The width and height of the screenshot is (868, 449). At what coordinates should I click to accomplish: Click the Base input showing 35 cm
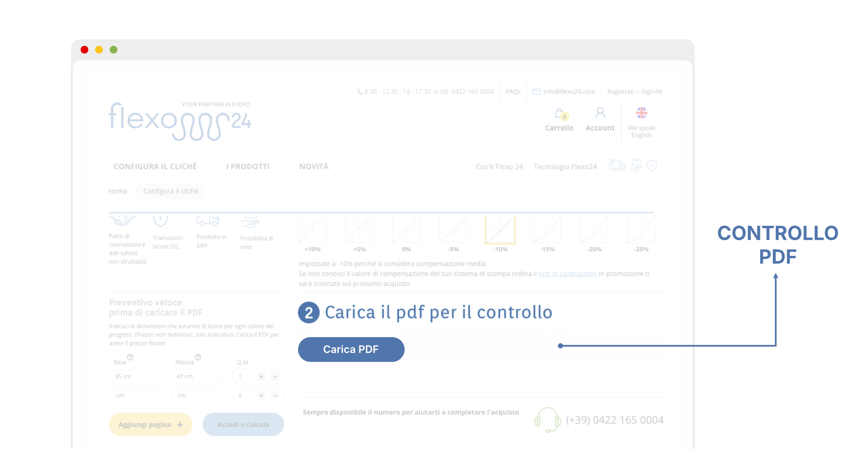(135, 376)
